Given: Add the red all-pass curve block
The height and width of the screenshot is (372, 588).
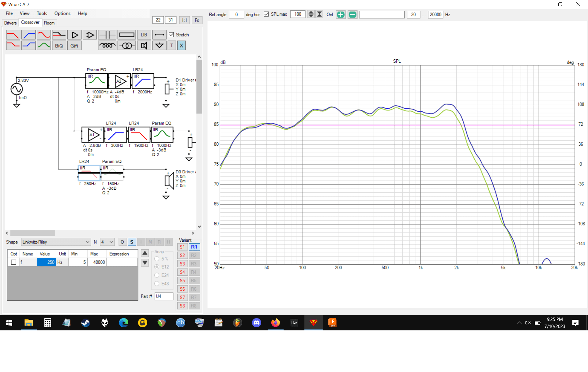Looking at the screenshot, I should coord(44,35).
